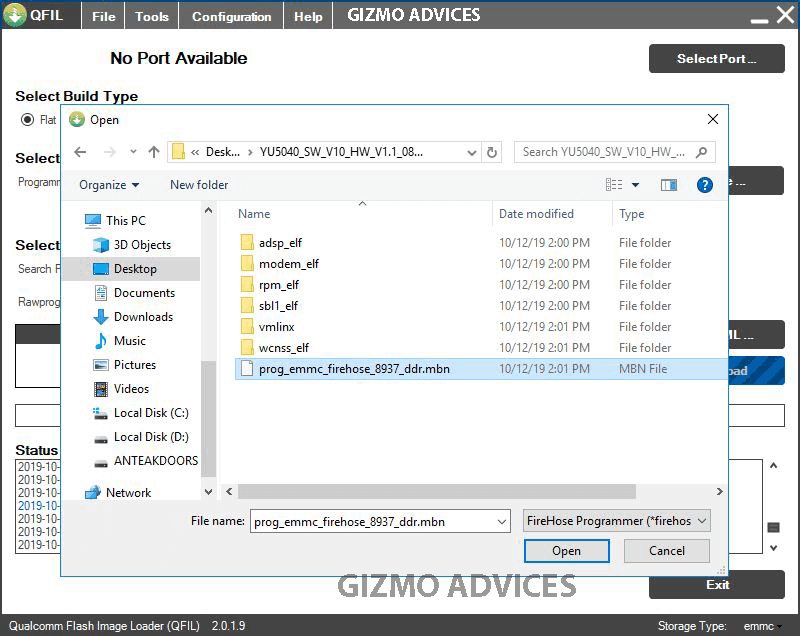Select the wcnss_elf folder icon
Image resolution: width=800 pixels, height=636 pixels.
click(247, 347)
